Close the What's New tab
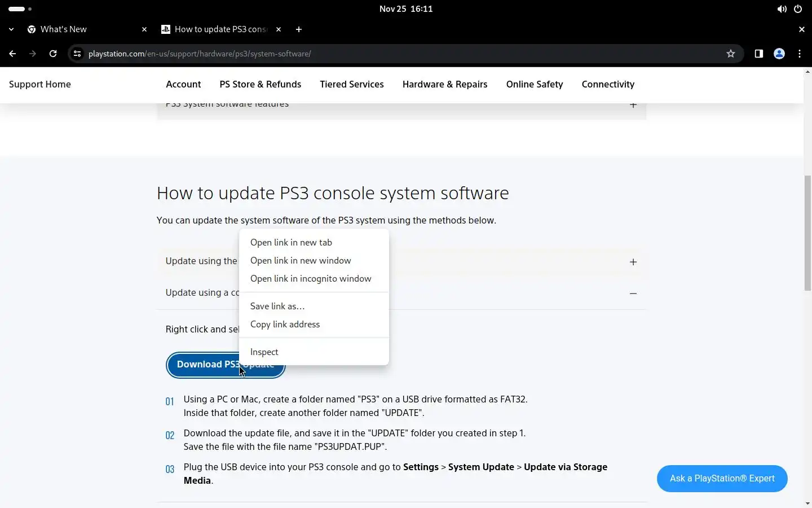The height and width of the screenshot is (508, 812). pyautogui.click(x=144, y=29)
